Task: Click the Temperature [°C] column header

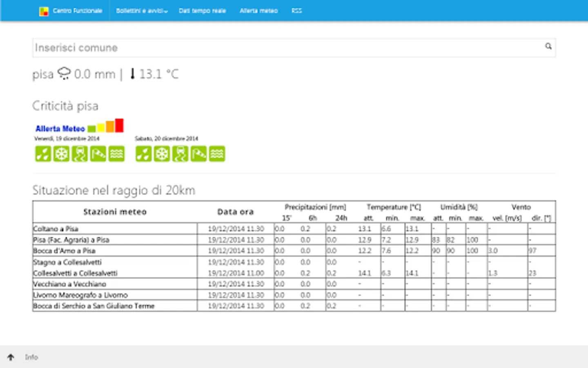Action: click(394, 207)
